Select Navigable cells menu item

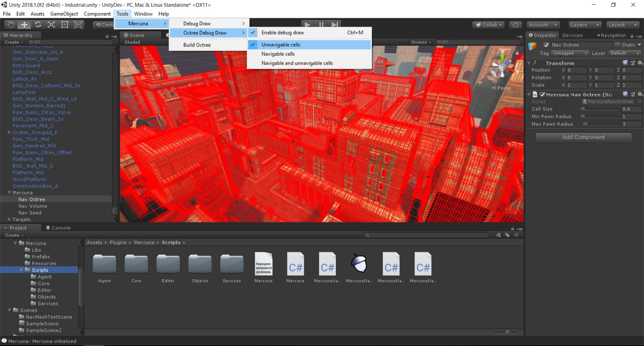click(x=310, y=54)
